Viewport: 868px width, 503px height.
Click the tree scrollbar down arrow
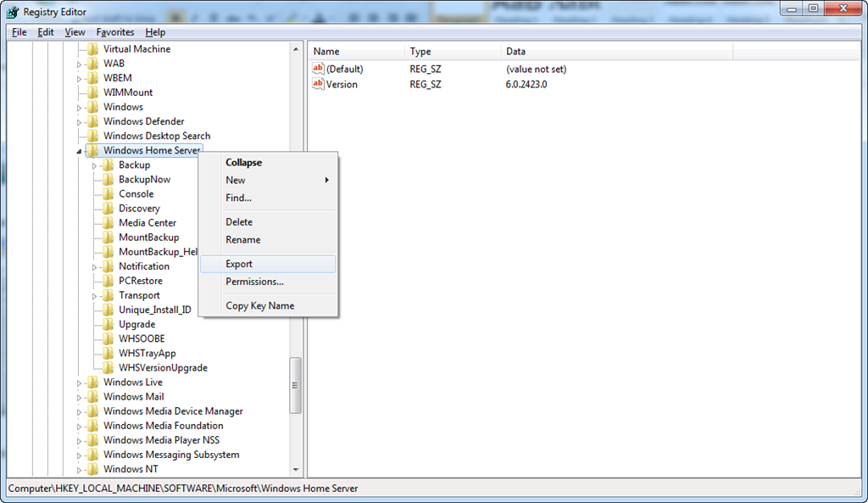(296, 469)
